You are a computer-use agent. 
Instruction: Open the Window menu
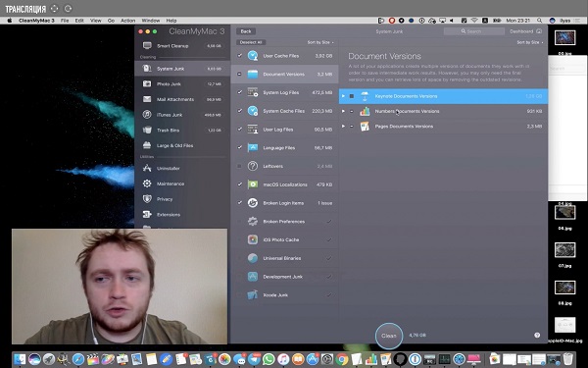click(151, 21)
